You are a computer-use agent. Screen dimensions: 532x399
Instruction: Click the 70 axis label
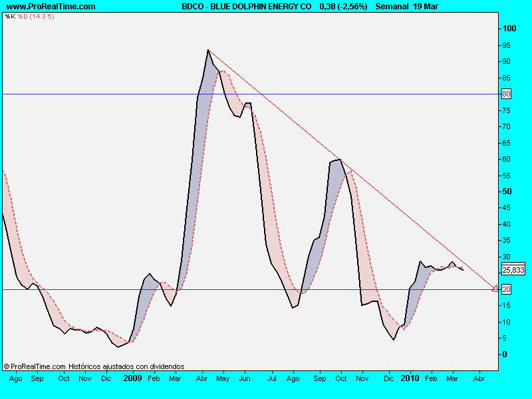[x=506, y=126]
